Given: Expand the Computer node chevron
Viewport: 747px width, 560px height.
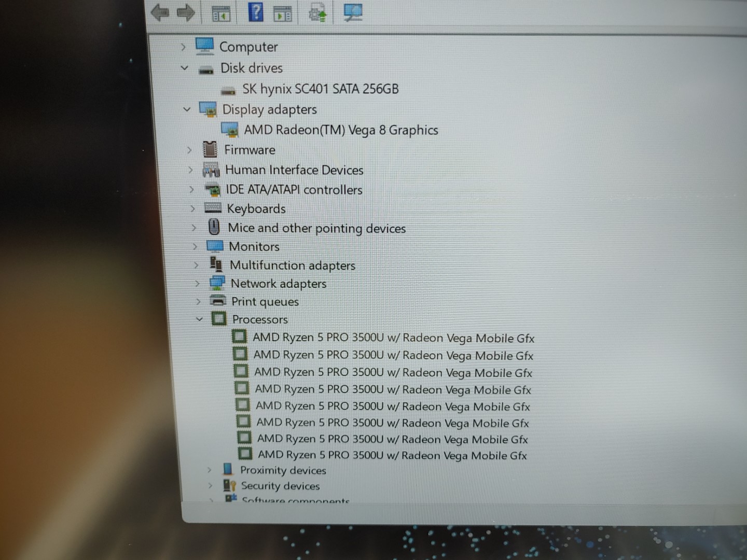Looking at the screenshot, I should coord(183,47).
